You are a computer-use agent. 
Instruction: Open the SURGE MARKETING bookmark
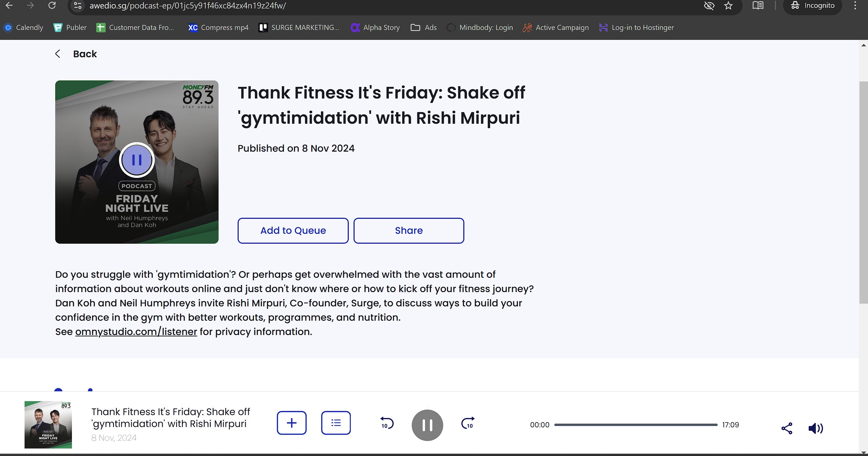click(299, 28)
